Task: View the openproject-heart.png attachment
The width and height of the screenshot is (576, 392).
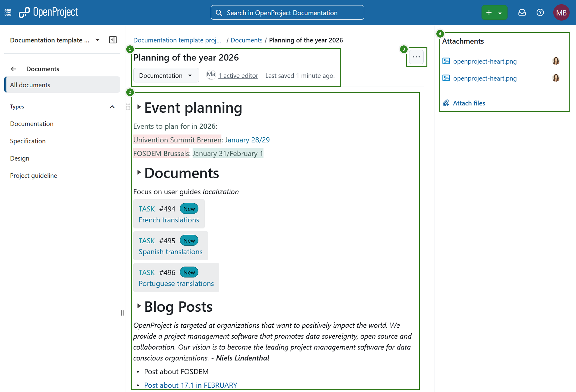Action: tap(485, 61)
